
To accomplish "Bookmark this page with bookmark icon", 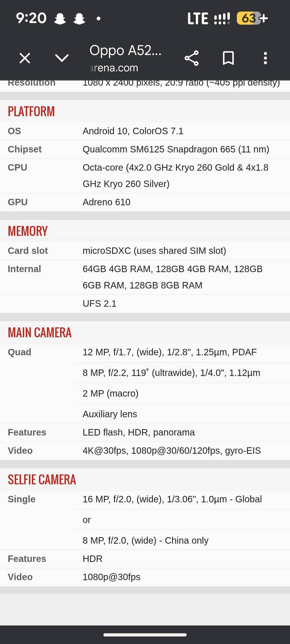I will (228, 58).
